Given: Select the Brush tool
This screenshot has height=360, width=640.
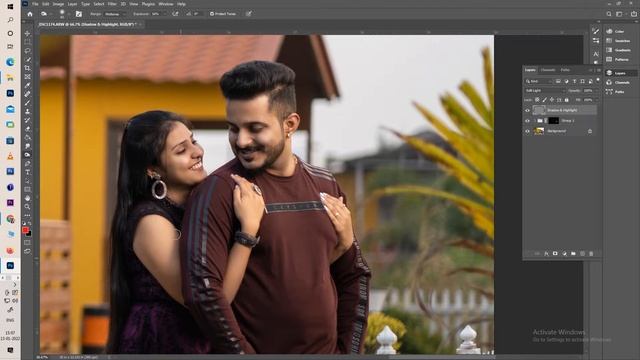Looking at the screenshot, I should [28, 103].
